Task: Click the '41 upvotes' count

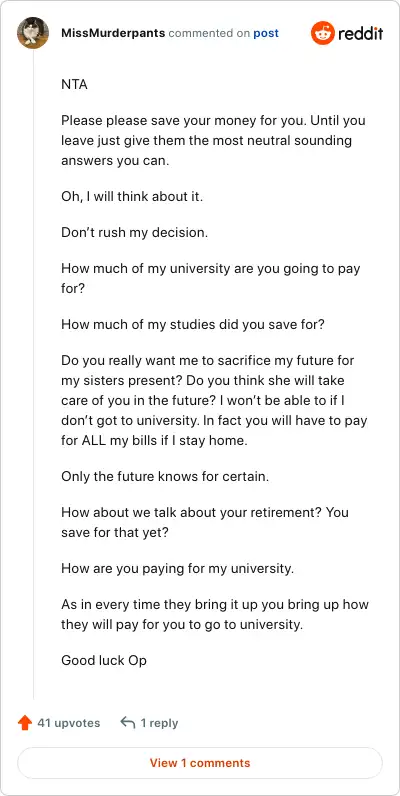Action: (x=69, y=723)
